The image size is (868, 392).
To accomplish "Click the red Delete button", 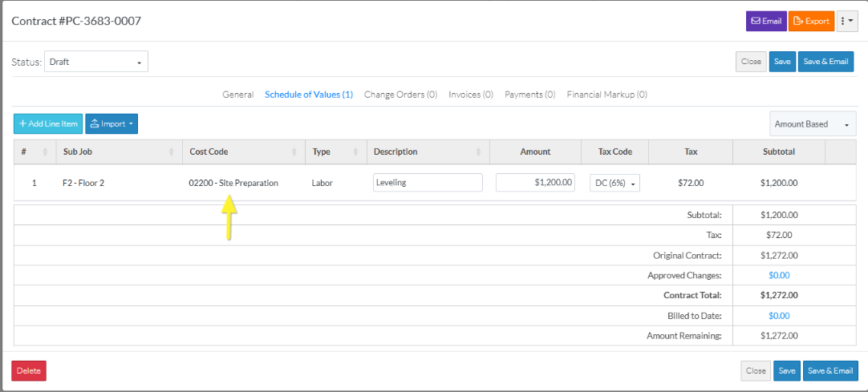I will click(x=29, y=371).
